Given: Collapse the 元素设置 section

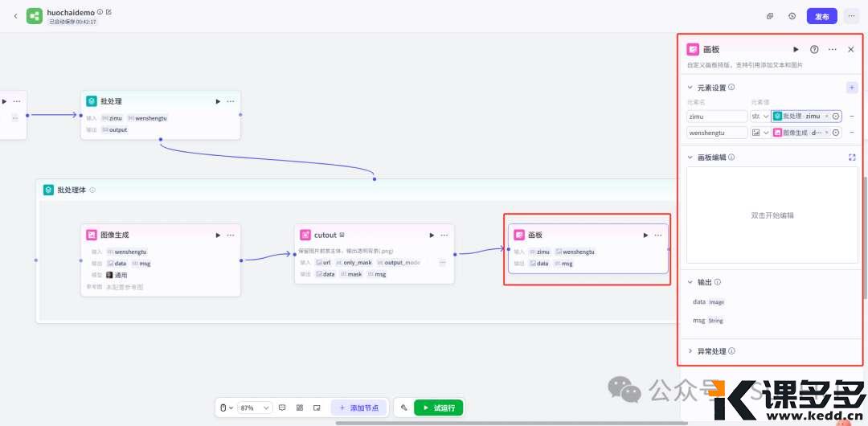Looking at the screenshot, I should (690, 88).
